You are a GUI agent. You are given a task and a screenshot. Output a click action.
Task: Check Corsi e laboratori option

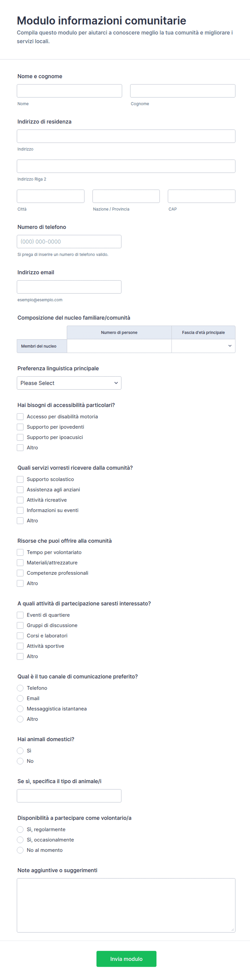(20, 636)
